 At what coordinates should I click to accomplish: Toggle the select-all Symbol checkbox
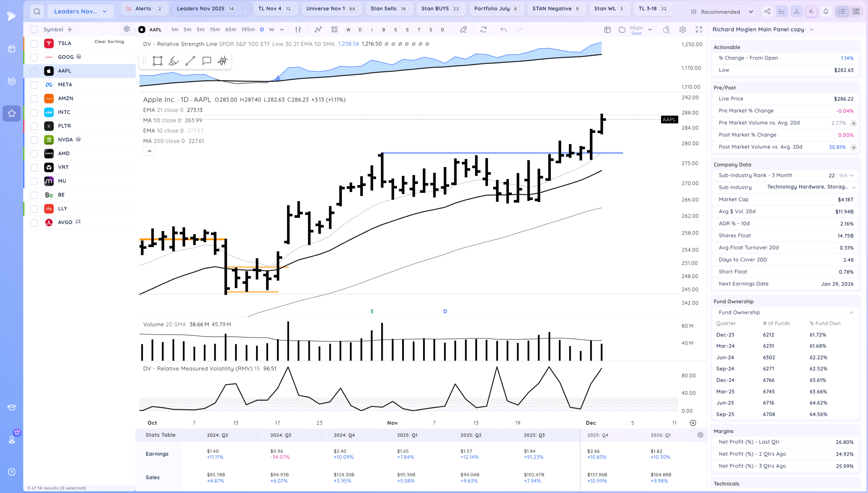34,29
